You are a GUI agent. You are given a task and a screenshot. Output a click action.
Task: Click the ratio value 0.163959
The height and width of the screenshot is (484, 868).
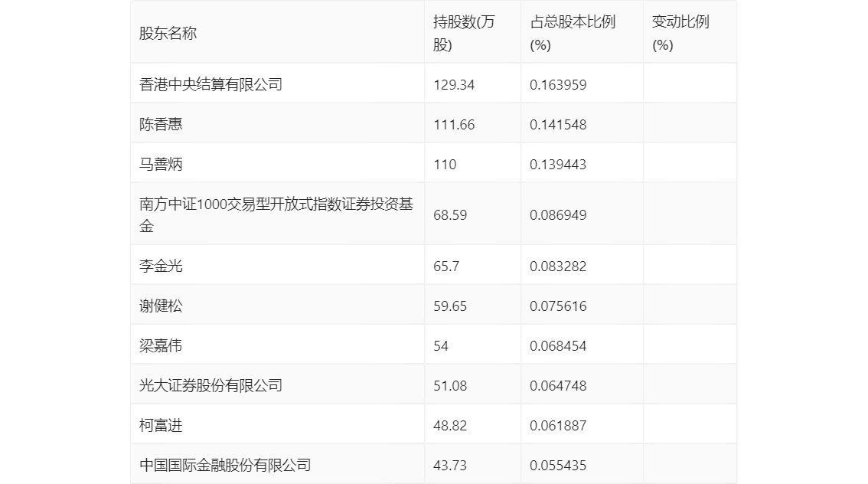click(558, 85)
